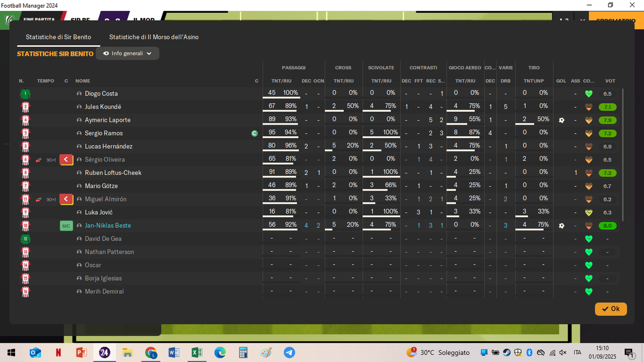This screenshot has height=362, width=644.
Task: Open the Info generali view dropdown
Action: click(128, 53)
